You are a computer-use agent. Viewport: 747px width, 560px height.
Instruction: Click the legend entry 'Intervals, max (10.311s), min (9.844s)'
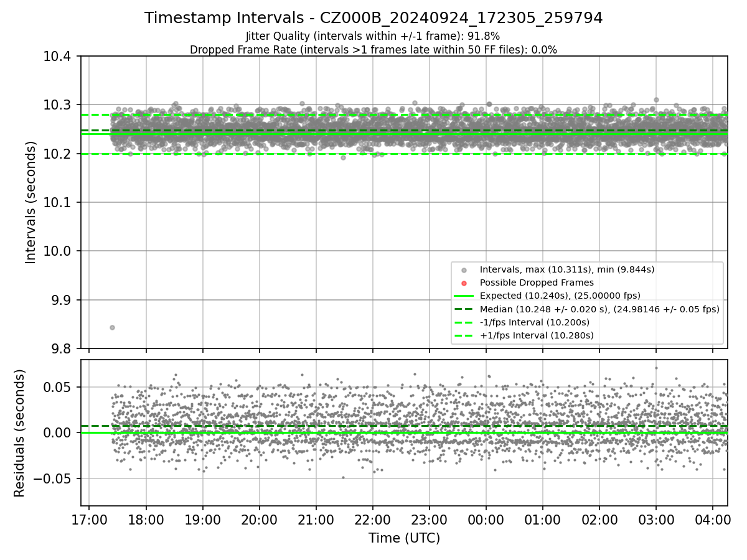click(x=567, y=269)
